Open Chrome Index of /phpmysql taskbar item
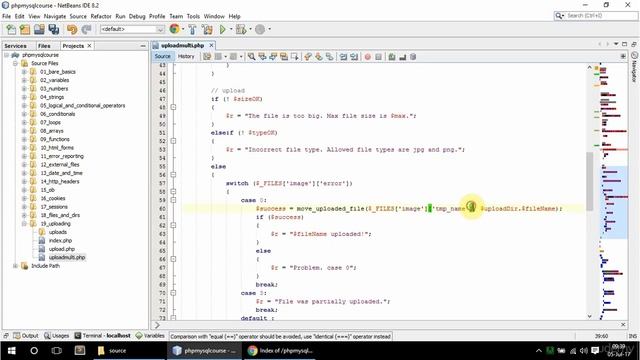640x360 pixels. point(280,351)
